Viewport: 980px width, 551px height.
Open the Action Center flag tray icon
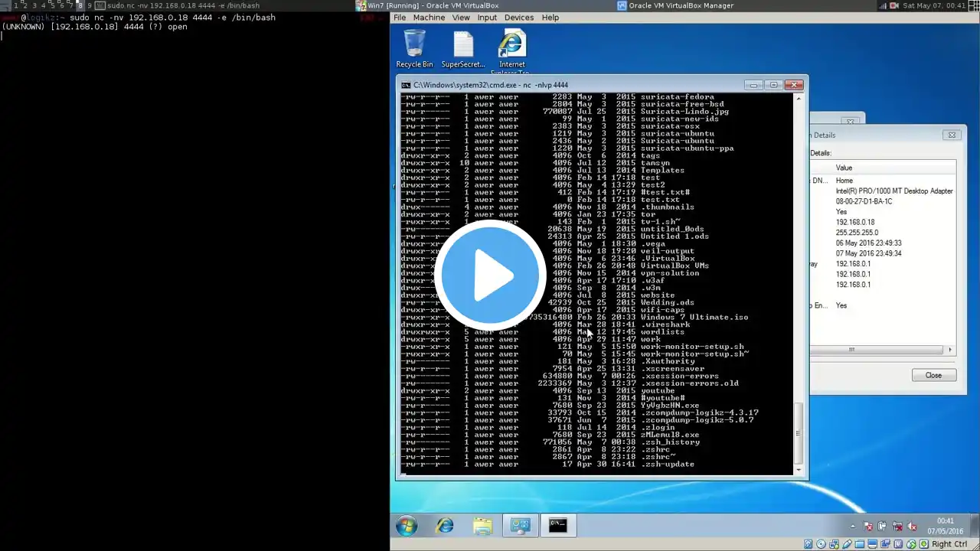pos(868,527)
